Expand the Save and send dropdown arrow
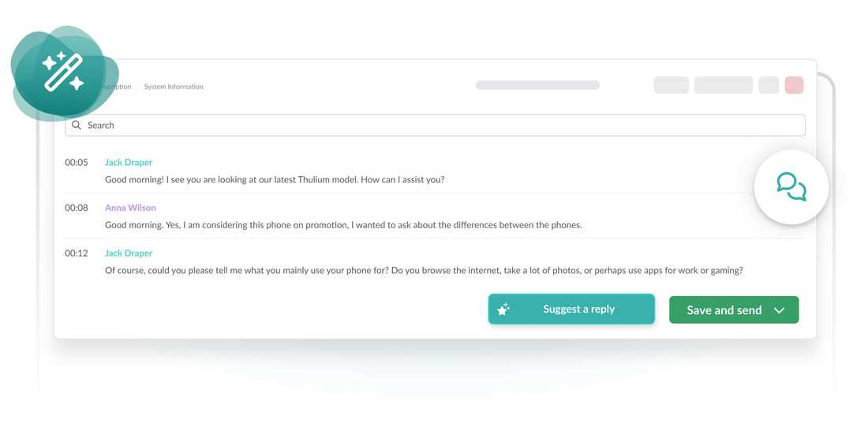This screenshot has height=424, width=868. [x=779, y=310]
